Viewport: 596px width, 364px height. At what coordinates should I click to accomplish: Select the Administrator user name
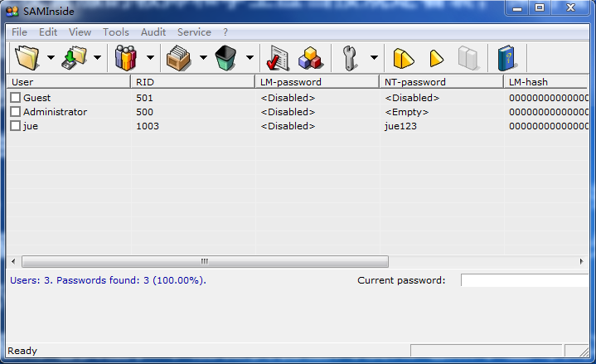click(55, 112)
